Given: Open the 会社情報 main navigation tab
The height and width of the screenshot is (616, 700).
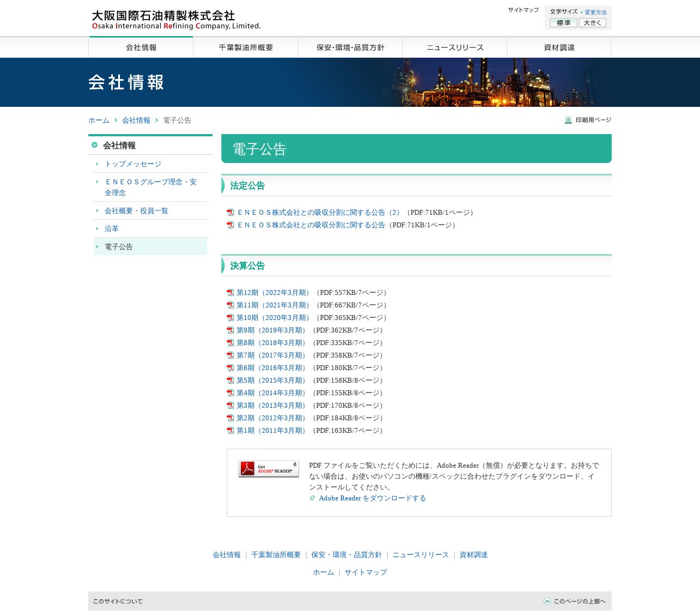Looking at the screenshot, I should point(141,47).
